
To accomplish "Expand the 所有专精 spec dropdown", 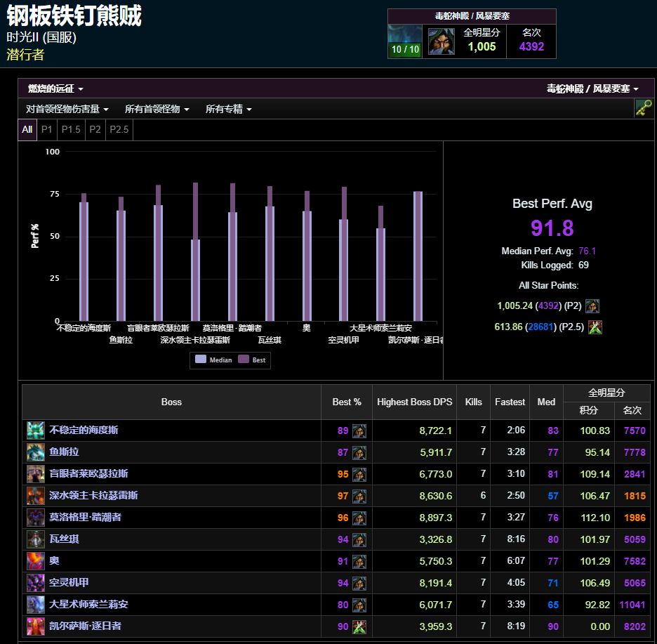I will 228,109.
